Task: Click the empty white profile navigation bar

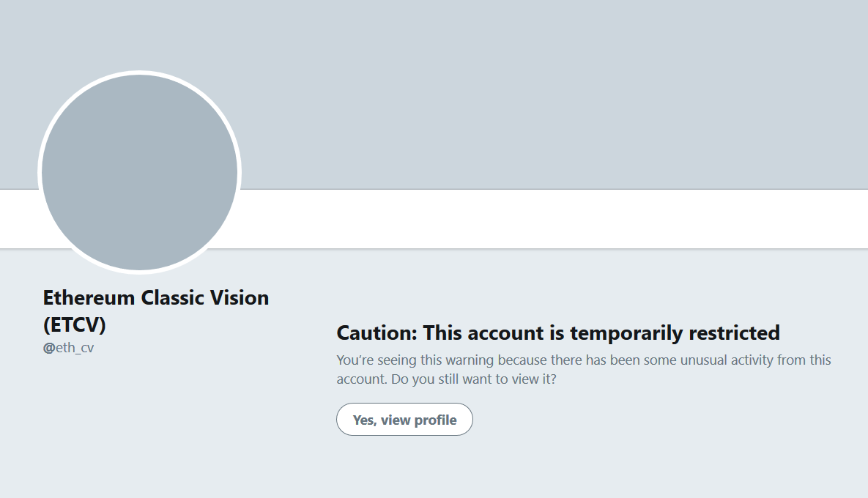Action: [x=554, y=218]
